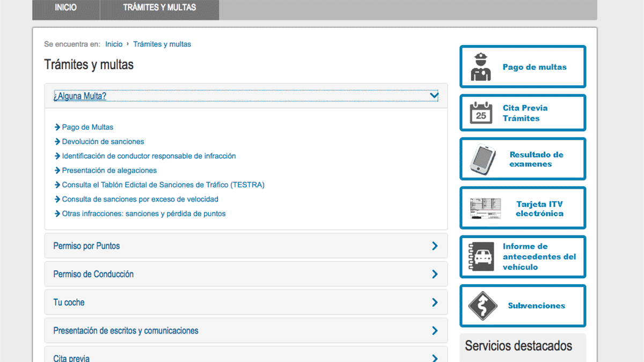Open Presentación de alegaciones link
Viewport: 644px width, 362px height.
pyautogui.click(x=109, y=171)
